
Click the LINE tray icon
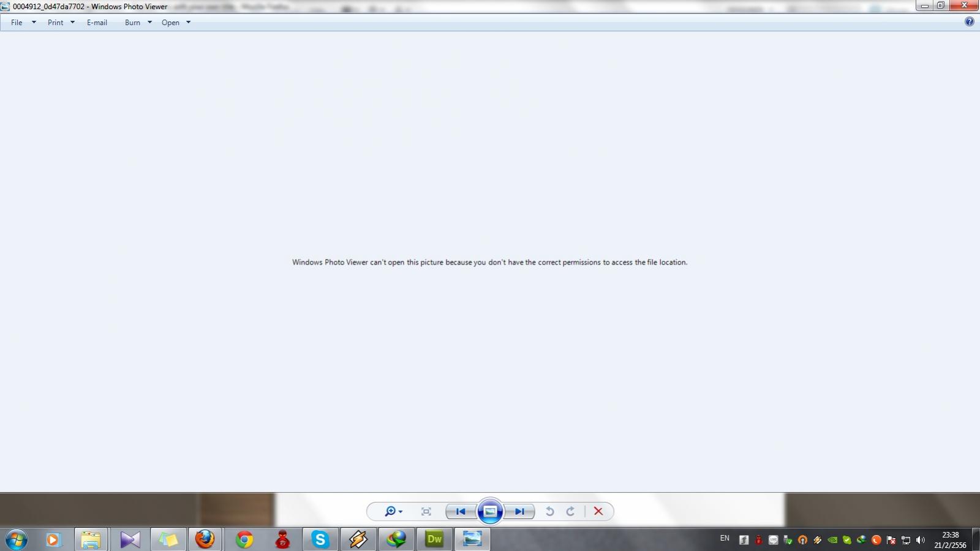773,539
